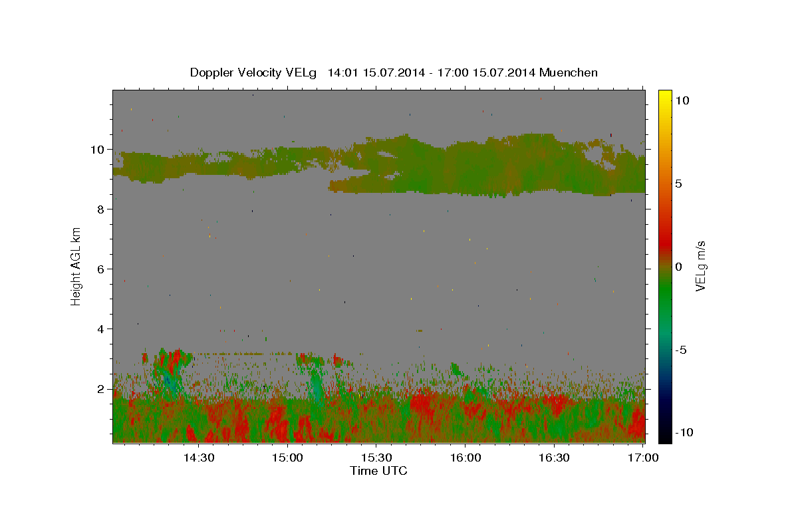Click the 14:30 time tick label
This screenshot has width=798, height=532.
point(198,458)
